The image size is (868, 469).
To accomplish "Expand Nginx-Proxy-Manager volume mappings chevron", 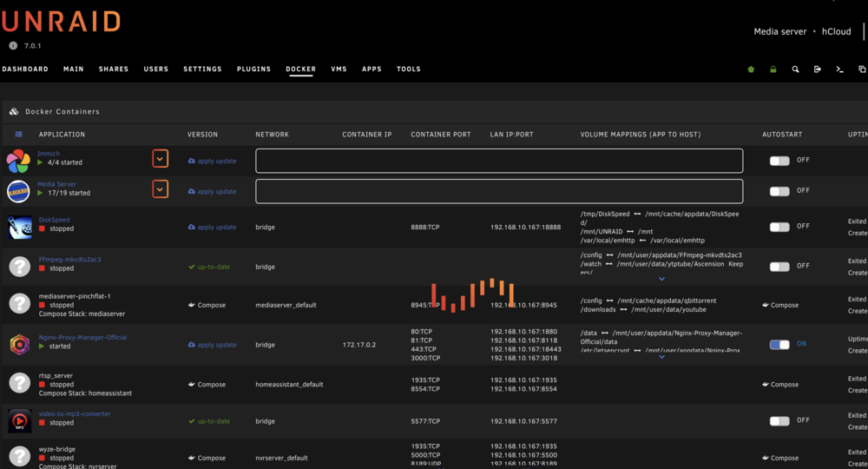I will click(661, 357).
